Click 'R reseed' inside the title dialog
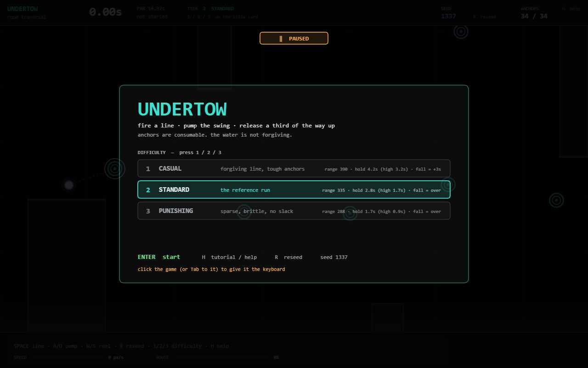 (x=288, y=257)
